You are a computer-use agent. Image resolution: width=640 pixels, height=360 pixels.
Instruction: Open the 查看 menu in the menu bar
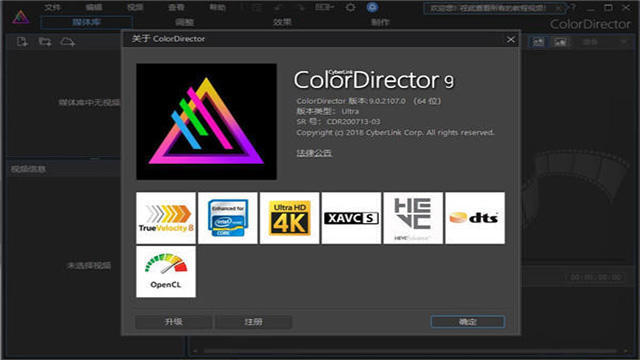176,7
